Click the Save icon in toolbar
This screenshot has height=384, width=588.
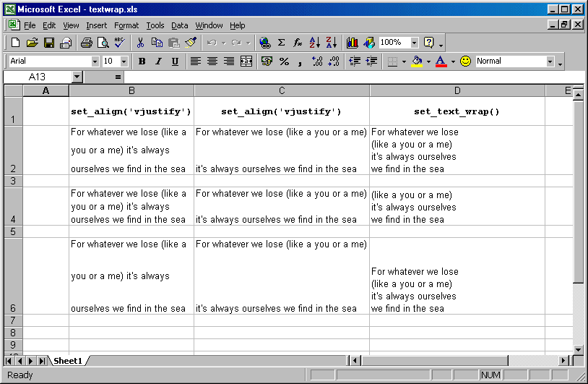coord(49,43)
